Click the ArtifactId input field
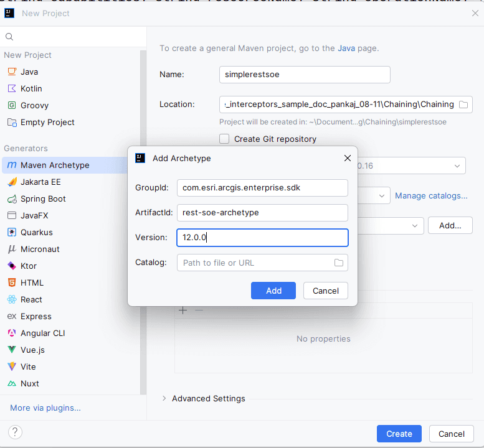Image resolution: width=484 pixels, height=448 pixels. [x=262, y=213]
